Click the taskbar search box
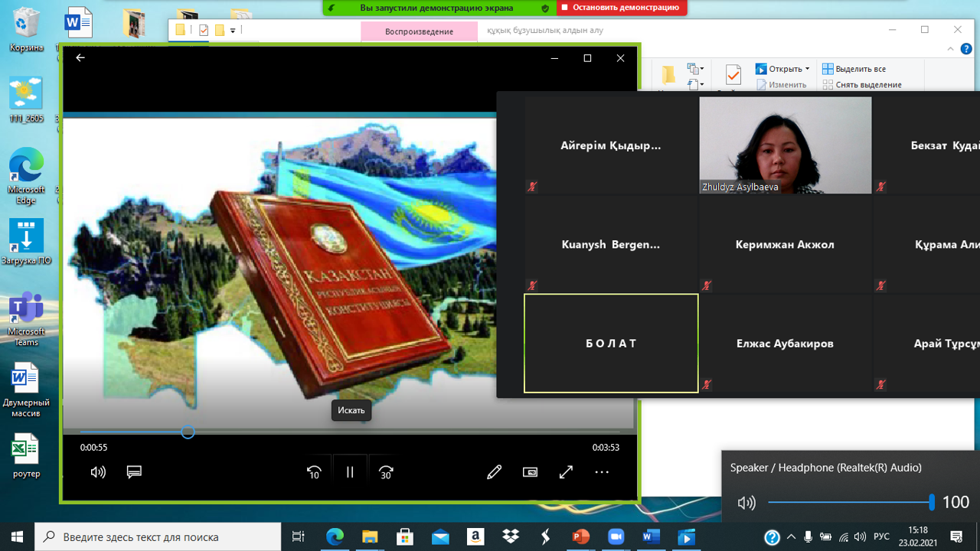Screen dimensions: 980x551 [158, 537]
